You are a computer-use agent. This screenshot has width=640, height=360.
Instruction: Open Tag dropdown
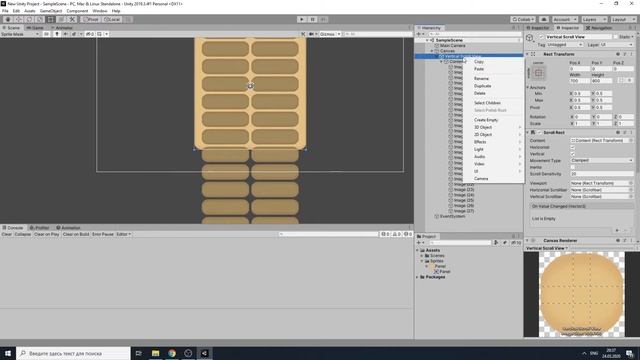(x=564, y=44)
